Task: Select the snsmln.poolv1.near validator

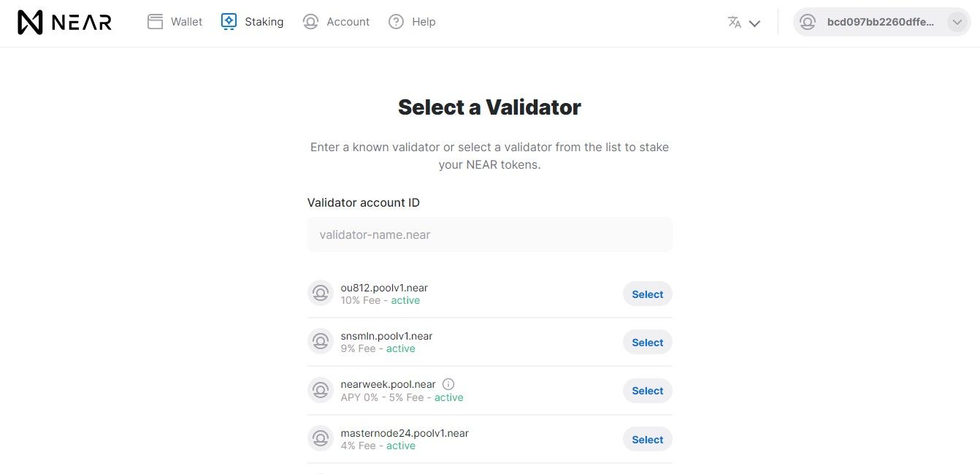Action: click(647, 343)
